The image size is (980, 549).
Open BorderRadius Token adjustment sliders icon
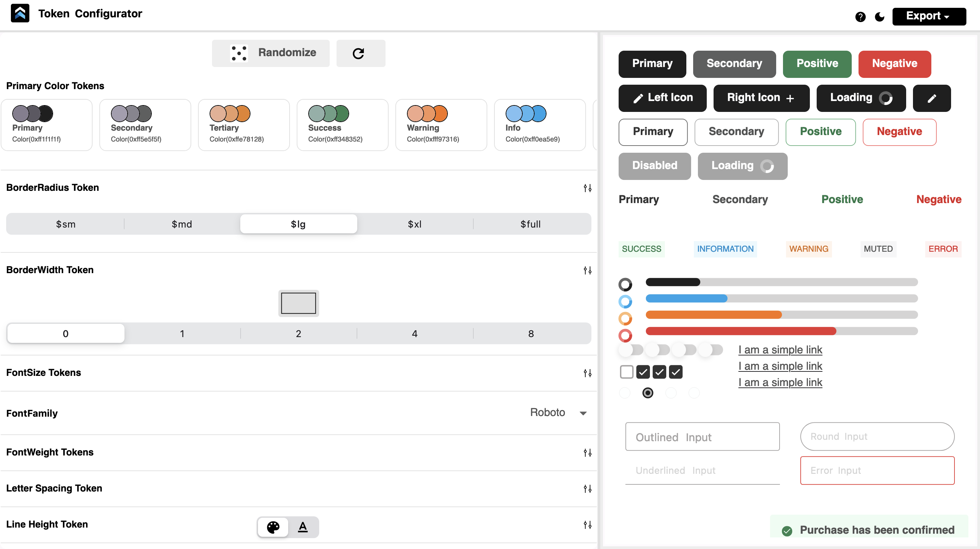(x=587, y=188)
